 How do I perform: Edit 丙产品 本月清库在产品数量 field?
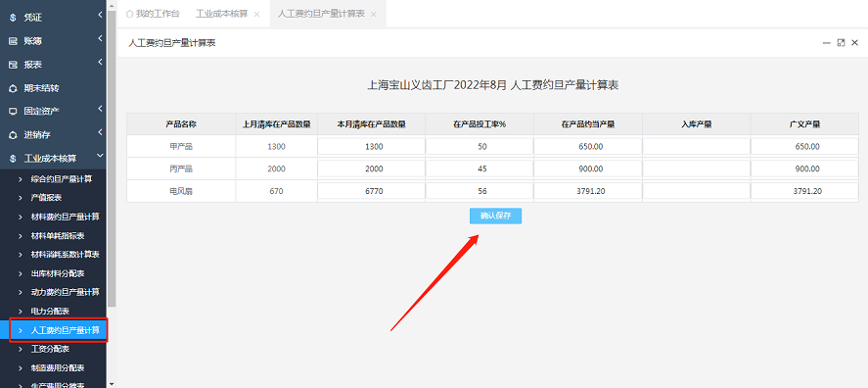pos(371,170)
